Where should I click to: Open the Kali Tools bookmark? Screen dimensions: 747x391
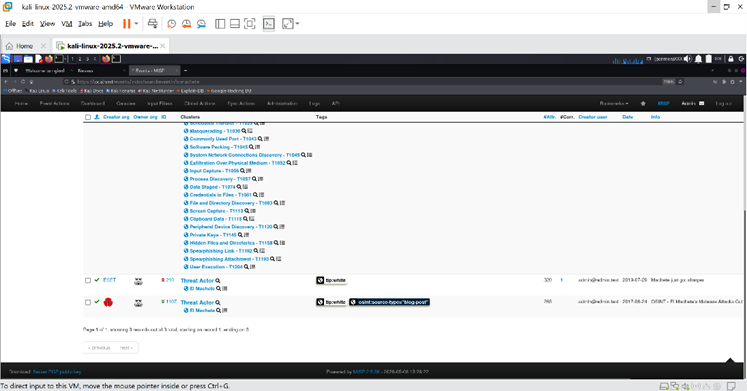tap(65, 90)
